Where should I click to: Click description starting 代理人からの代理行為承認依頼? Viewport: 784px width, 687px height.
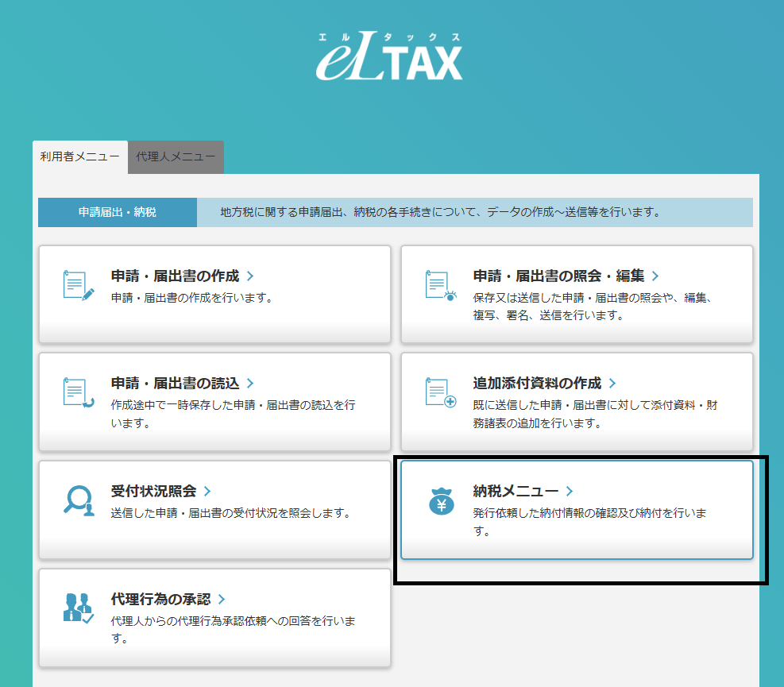tap(233, 630)
